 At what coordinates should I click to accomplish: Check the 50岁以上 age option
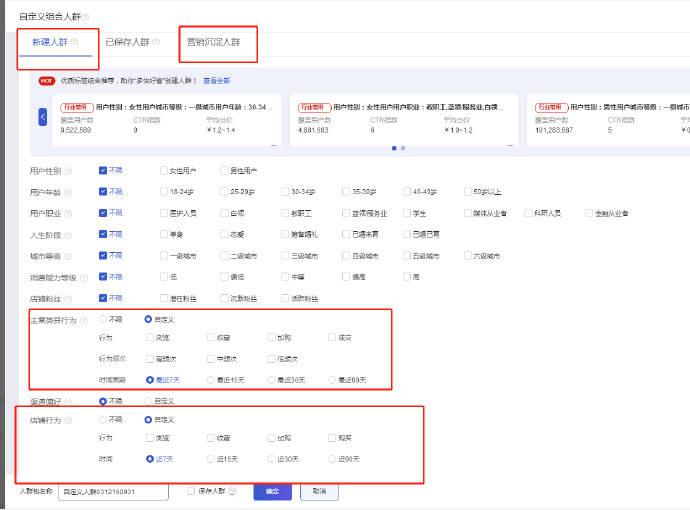click(x=468, y=191)
